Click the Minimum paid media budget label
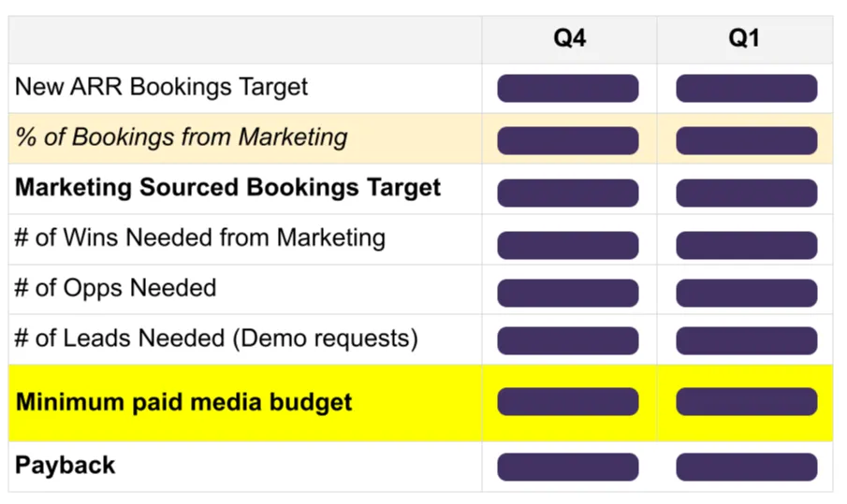This screenshot has height=504, width=847. click(x=183, y=403)
